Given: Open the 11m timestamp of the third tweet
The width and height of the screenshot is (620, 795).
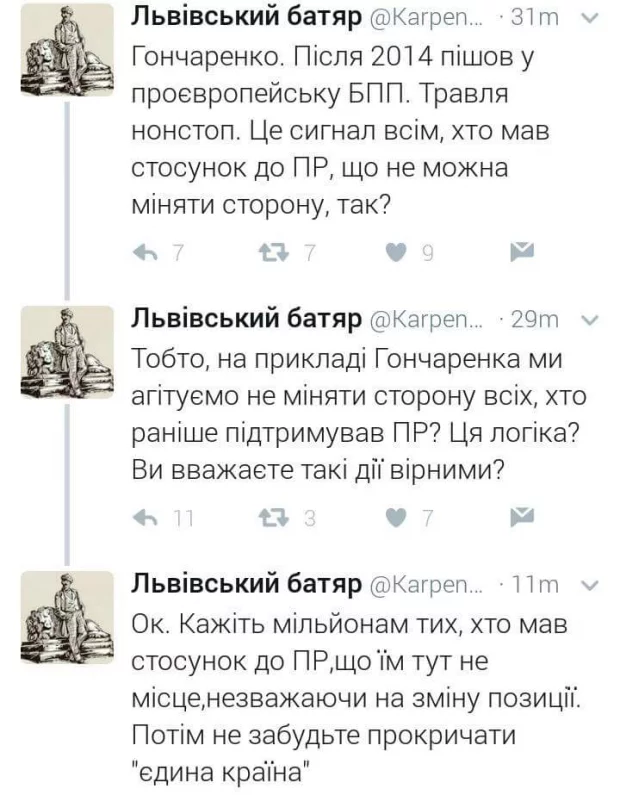Looking at the screenshot, I should 537,585.
